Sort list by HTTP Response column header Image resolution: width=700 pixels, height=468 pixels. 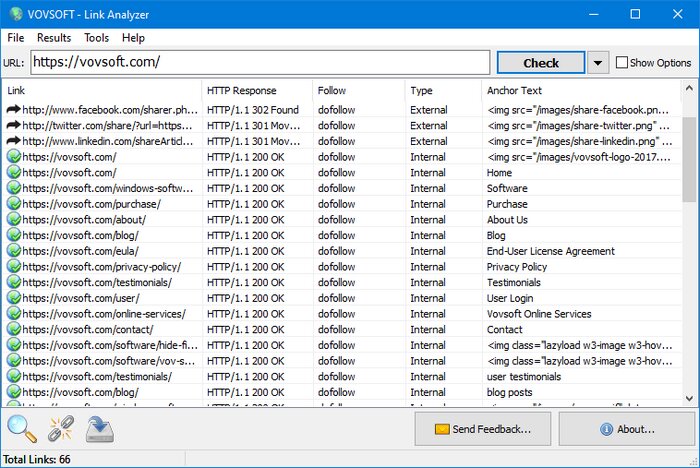click(x=255, y=91)
